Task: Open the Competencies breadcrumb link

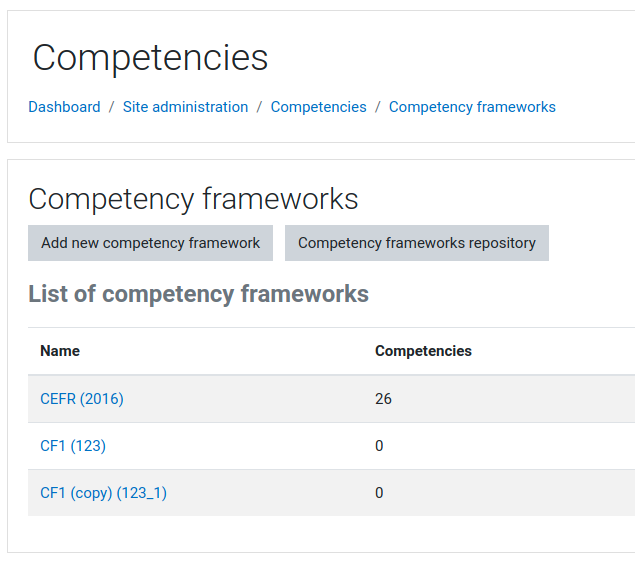Action: point(318,107)
